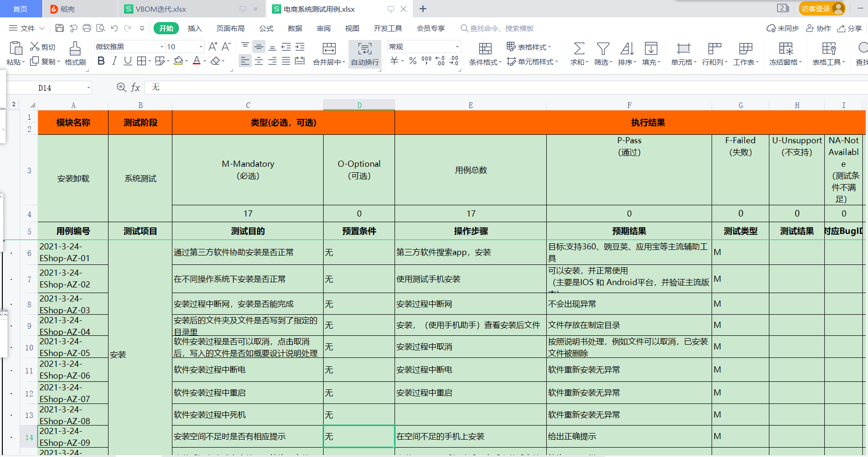868x457 pixels.
Task: Click the search commands field
Action: [x=497, y=28]
